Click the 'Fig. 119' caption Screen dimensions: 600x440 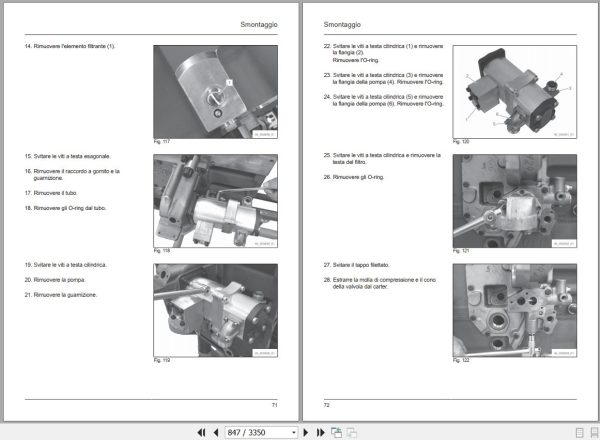161,360
